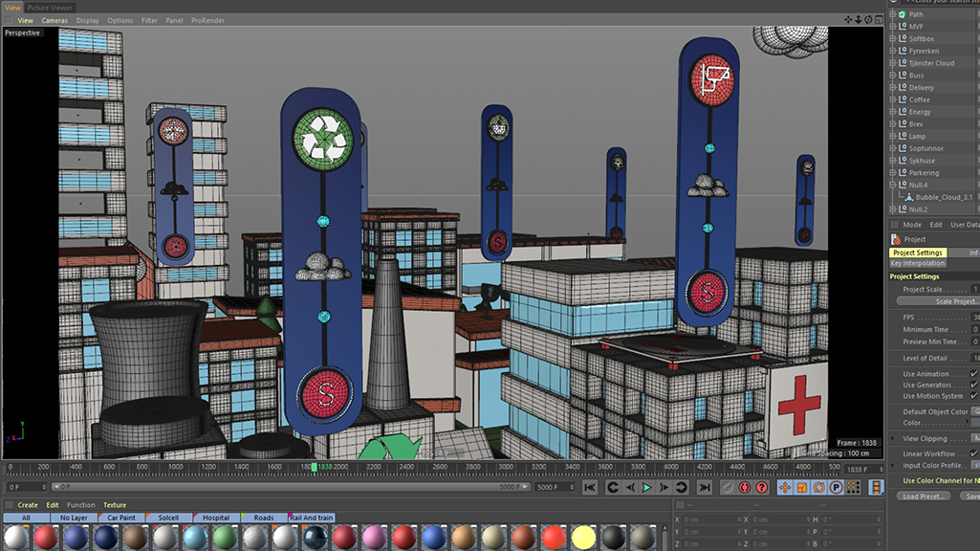980x551 pixels.
Task: Toggle Position keyframe recording icon
Action: pyautogui.click(x=784, y=487)
